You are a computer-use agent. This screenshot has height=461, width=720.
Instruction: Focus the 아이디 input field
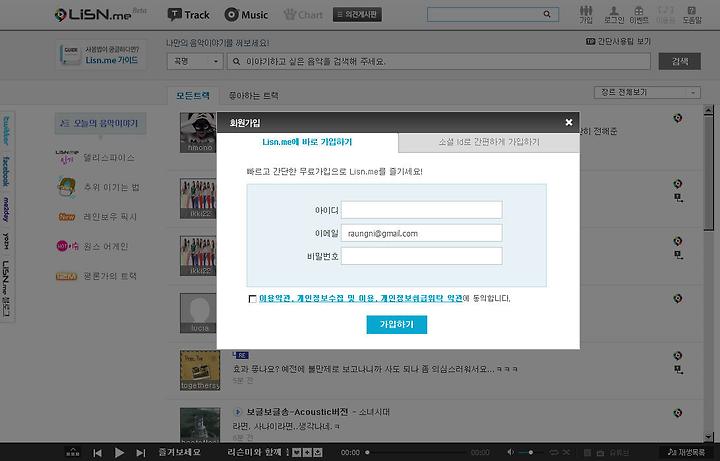tap(422, 210)
